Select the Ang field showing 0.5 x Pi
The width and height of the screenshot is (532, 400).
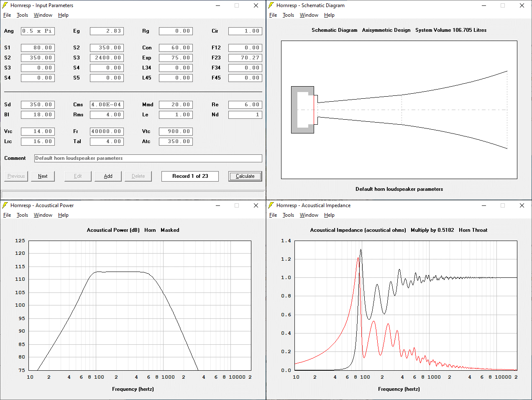point(38,31)
